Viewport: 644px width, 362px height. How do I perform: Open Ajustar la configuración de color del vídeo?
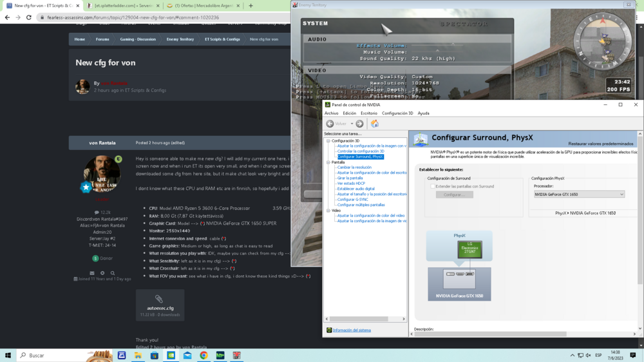[371, 215]
